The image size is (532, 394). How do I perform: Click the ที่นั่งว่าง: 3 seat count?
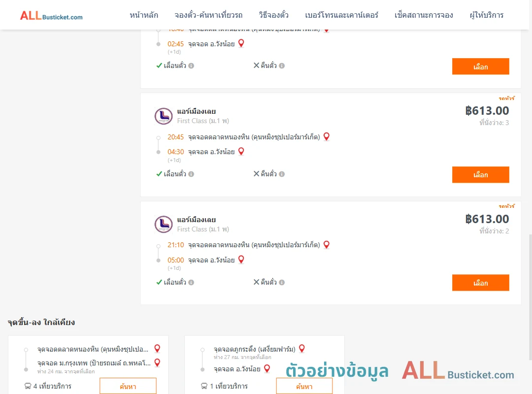tap(494, 123)
